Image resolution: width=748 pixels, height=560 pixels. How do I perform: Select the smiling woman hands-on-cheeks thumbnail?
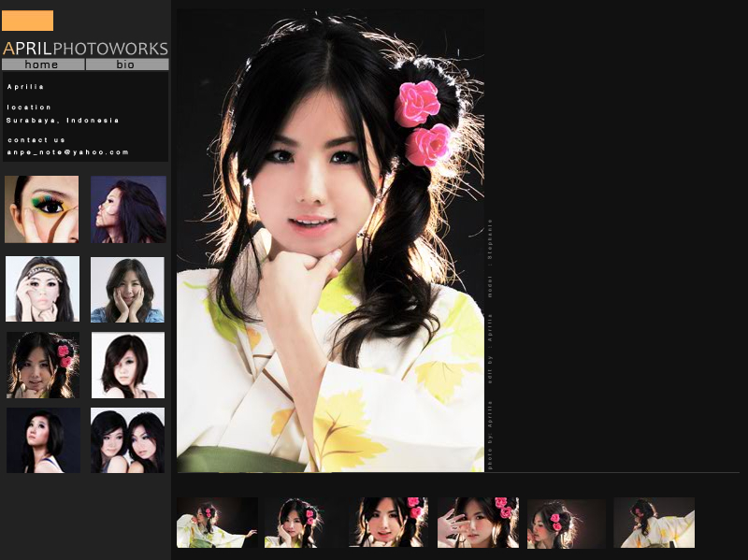128,289
